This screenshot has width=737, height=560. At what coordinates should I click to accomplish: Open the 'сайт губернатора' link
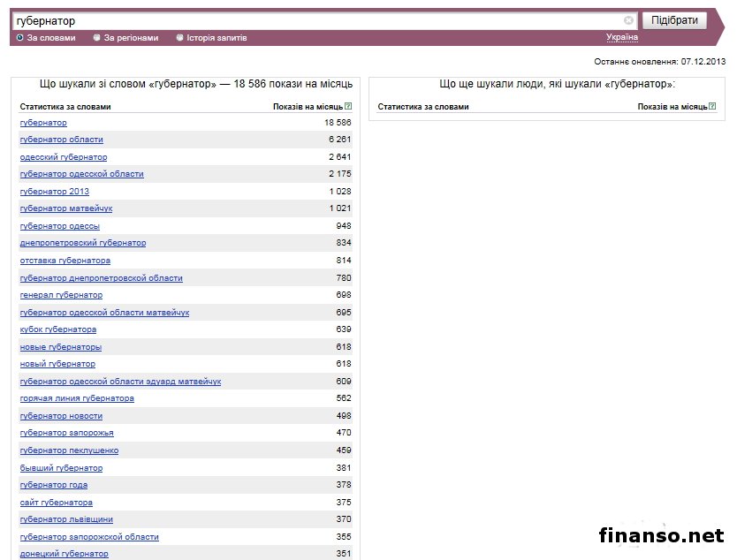(x=56, y=503)
